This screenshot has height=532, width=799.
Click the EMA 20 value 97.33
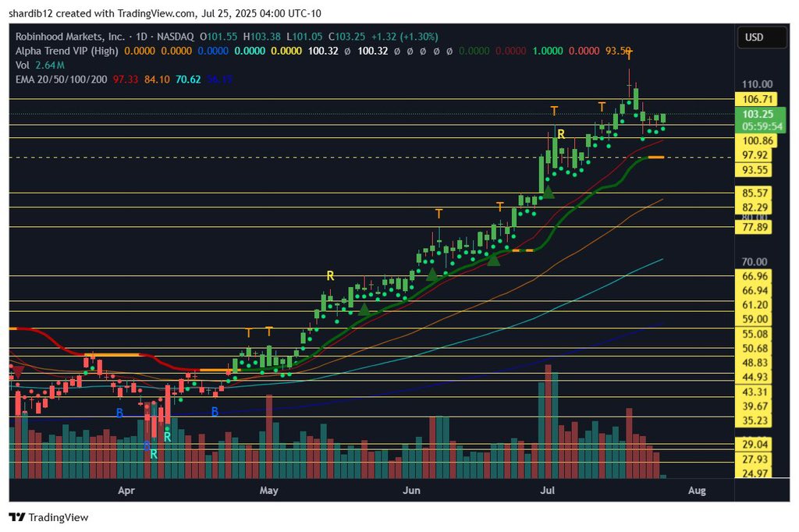tap(126, 80)
